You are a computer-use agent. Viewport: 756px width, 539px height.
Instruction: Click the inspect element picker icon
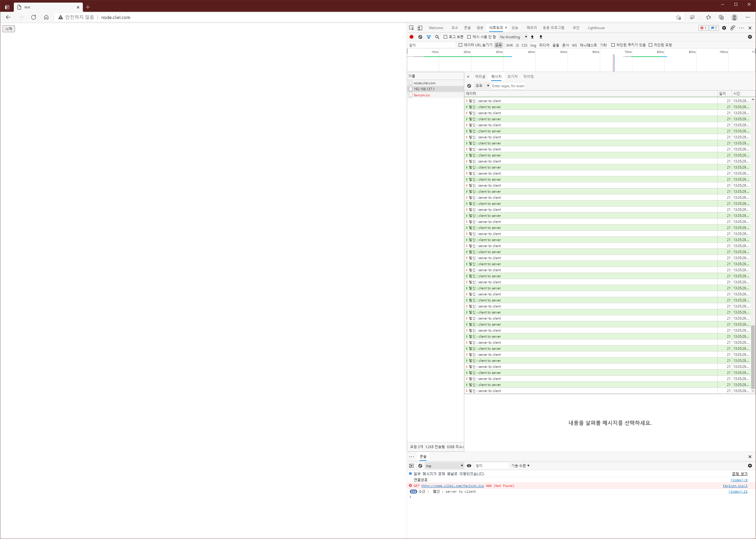(x=411, y=28)
